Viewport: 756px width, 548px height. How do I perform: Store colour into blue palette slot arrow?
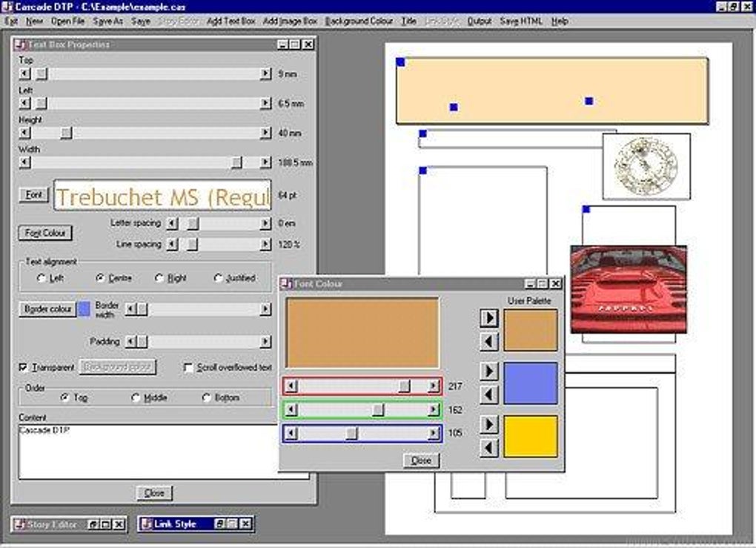tap(489, 371)
